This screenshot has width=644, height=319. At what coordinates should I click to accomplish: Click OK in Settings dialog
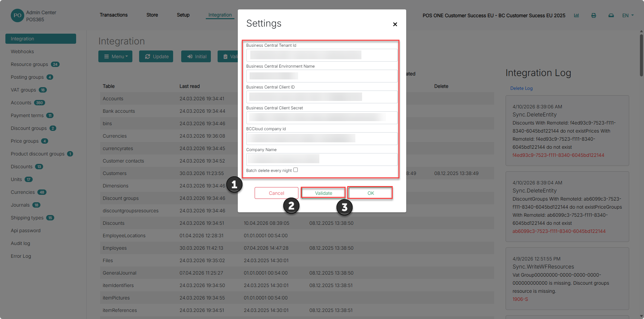pyautogui.click(x=371, y=193)
